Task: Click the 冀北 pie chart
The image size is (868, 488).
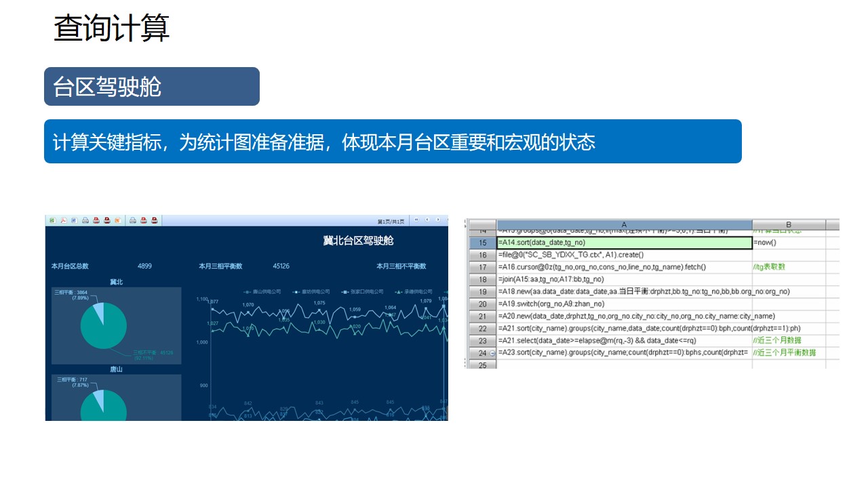Action: pos(103,326)
